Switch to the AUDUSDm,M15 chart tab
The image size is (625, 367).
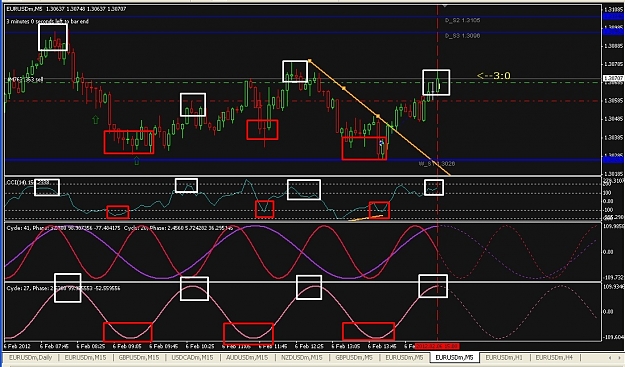point(247,357)
